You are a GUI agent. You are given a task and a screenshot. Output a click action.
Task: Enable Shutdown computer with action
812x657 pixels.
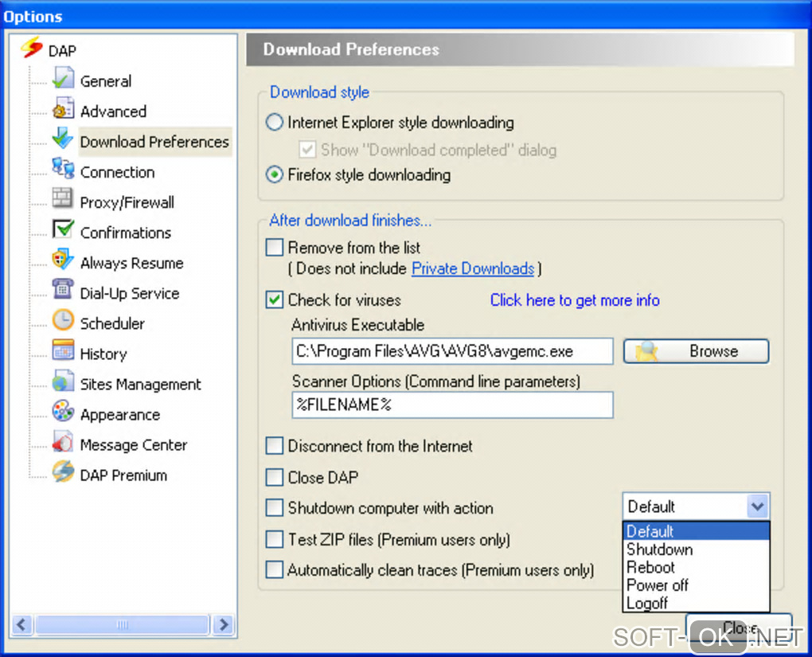pos(275,508)
